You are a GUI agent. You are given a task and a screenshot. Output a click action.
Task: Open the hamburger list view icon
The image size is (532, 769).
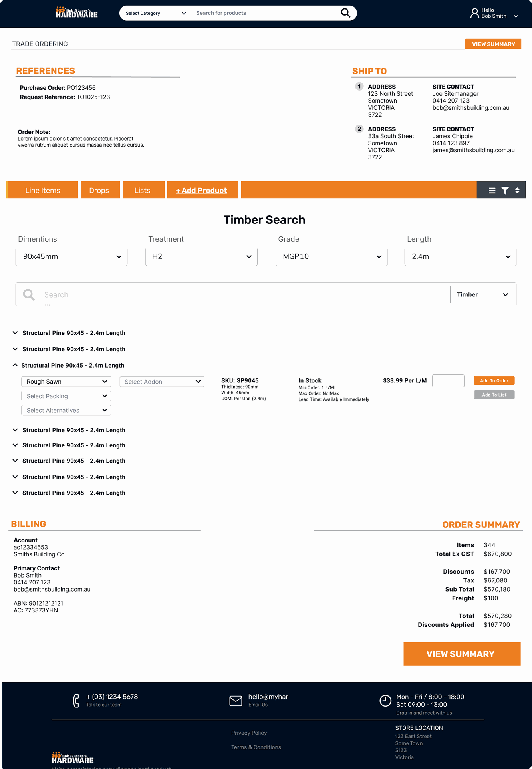tap(492, 191)
